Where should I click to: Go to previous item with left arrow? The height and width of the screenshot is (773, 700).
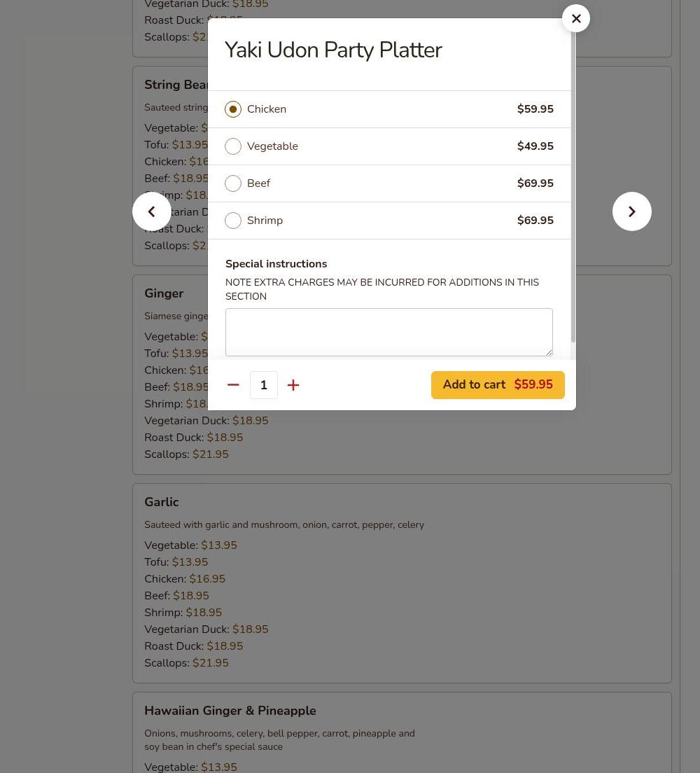point(152,211)
